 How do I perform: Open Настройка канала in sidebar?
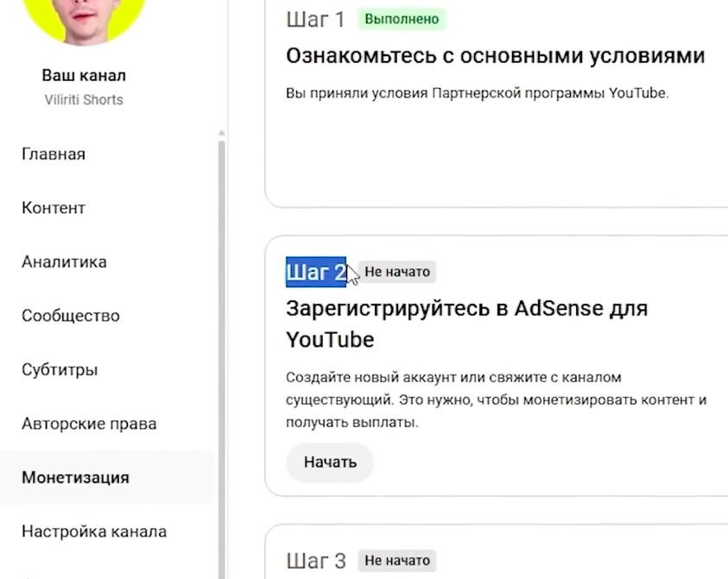[94, 532]
